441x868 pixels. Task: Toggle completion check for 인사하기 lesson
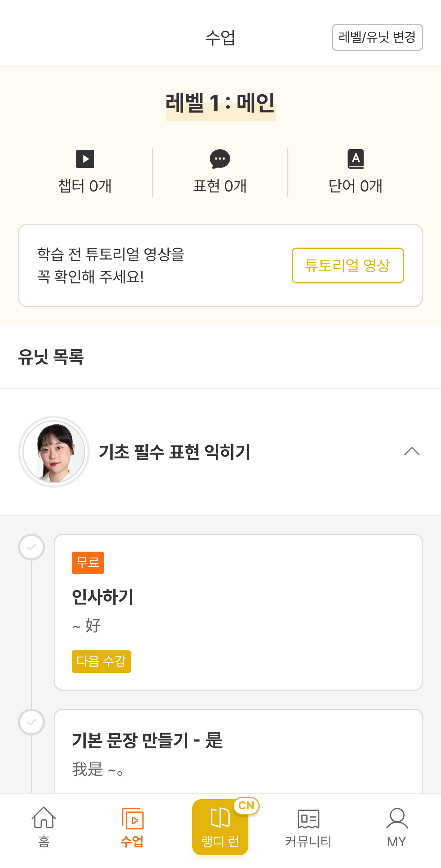coord(32,547)
